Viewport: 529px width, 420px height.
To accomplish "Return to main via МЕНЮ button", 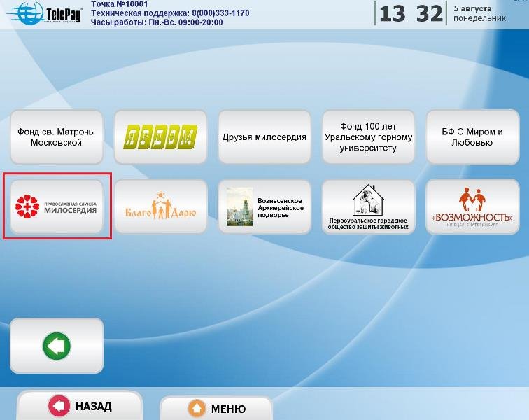I will tap(216, 409).
